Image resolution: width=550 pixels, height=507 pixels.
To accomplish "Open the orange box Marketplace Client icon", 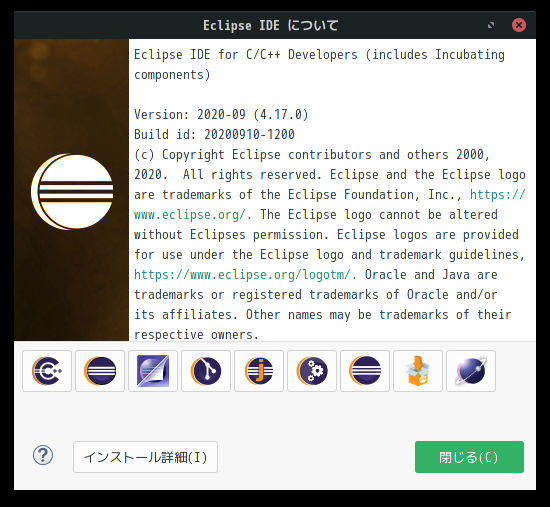I will point(418,371).
